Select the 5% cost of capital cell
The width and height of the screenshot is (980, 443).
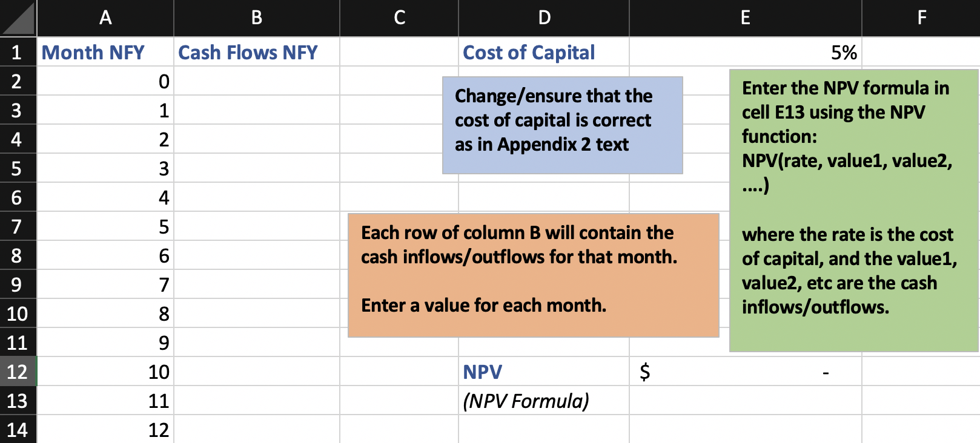pyautogui.click(x=745, y=53)
